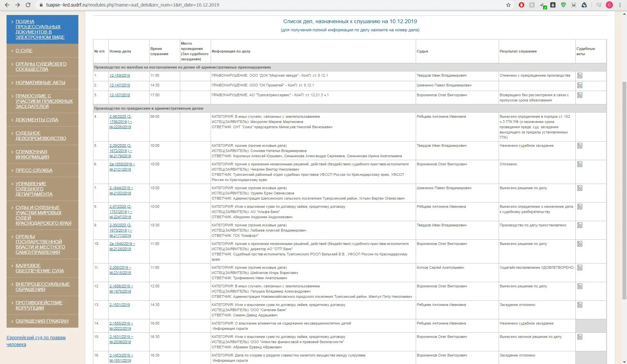
Task: Bookmark this page with the star icon
Action: point(508,5)
